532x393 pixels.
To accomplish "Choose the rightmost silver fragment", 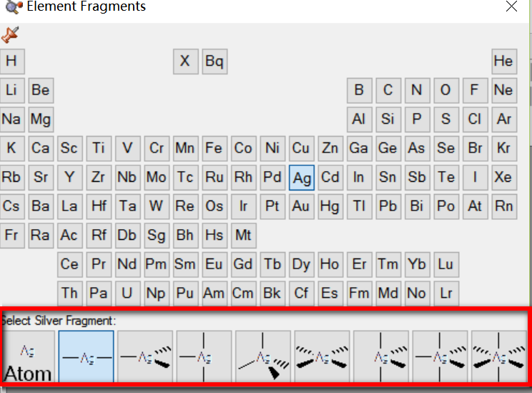I will coord(498,356).
